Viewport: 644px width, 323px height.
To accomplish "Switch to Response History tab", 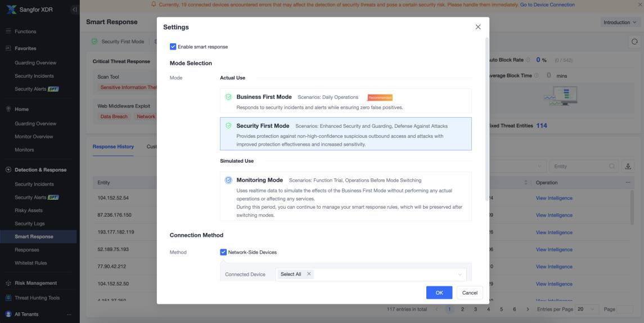I will click(x=114, y=147).
